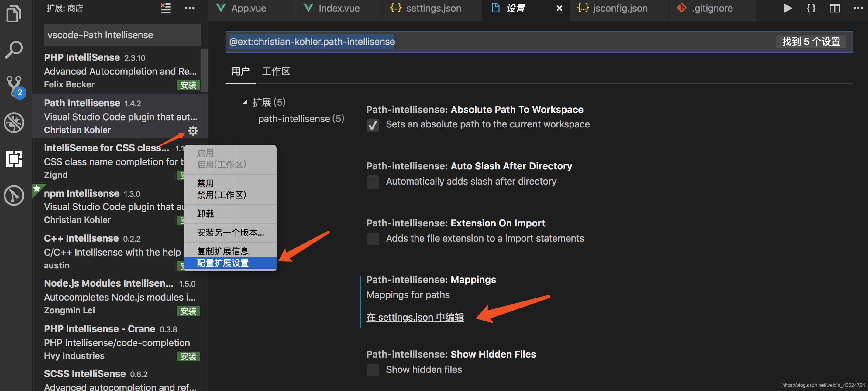Install PHP Intellisense - Crane 安装 button
Screen dimensions: 868x391
188,356
